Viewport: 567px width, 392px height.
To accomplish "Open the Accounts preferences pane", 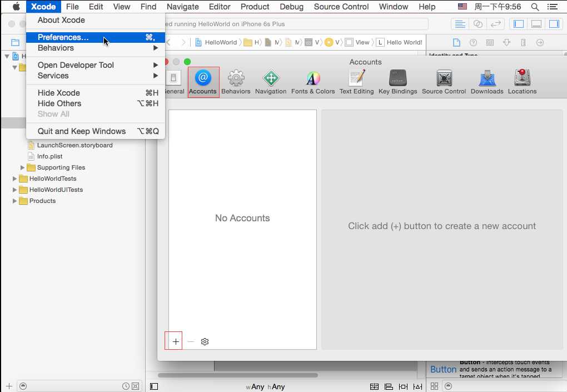I will pyautogui.click(x=203, y=82).
